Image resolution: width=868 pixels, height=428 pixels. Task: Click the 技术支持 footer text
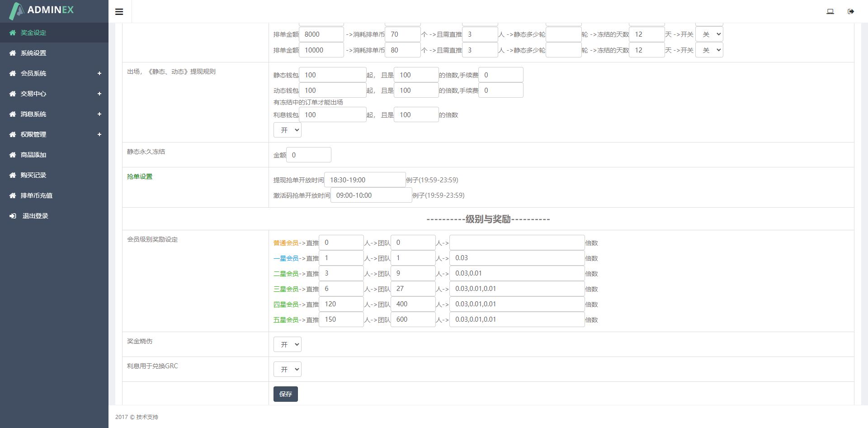pos(147,417)
